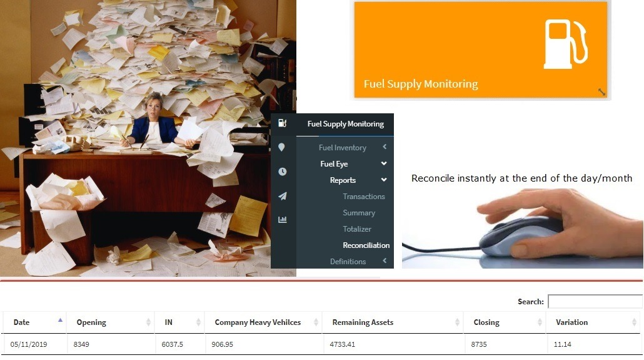This screenshot has width=644, height=360.
Task: Open the bar chart sidebar icon
Action: (282, 220)
